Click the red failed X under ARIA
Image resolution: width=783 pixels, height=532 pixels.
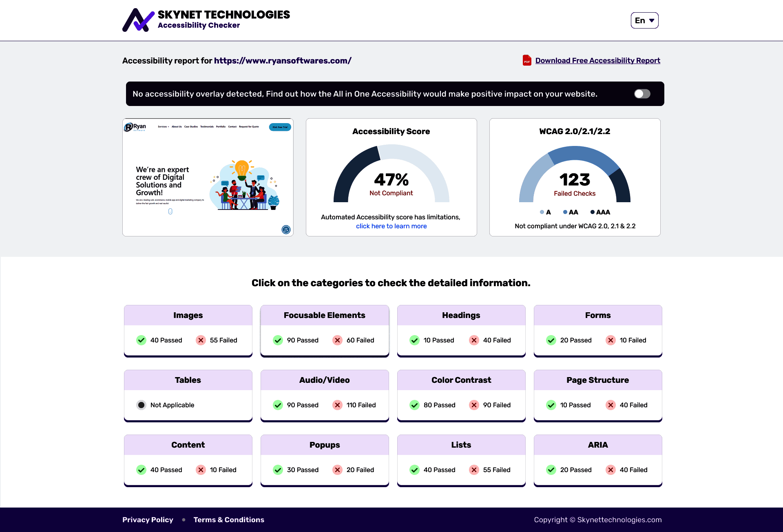point(610,470)
